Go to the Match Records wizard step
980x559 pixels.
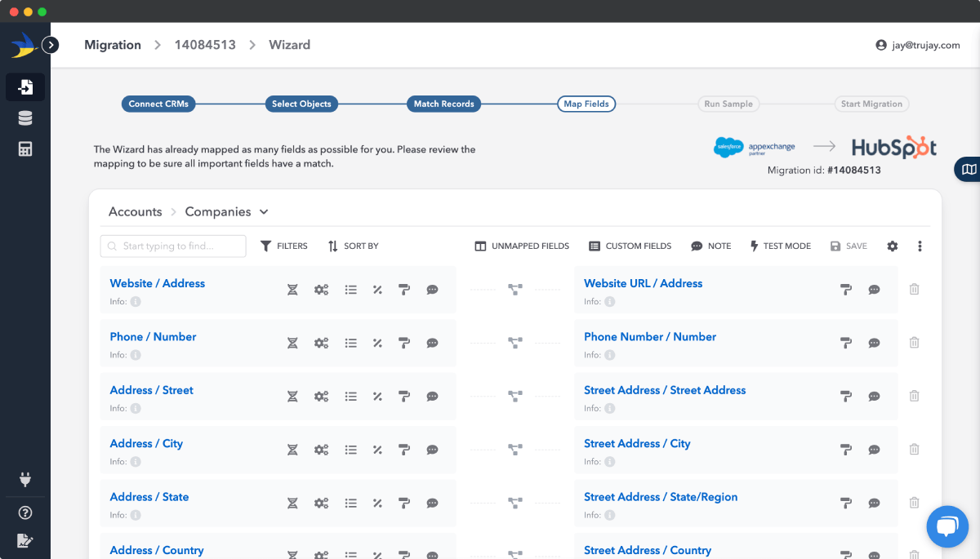[444, 104]
